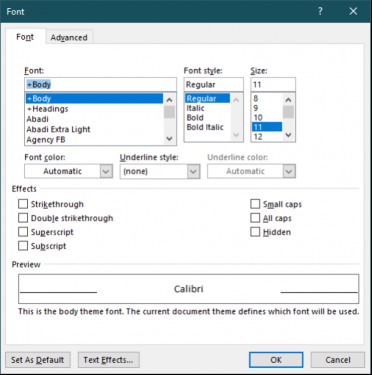Screen dimensions: 372x375
Task: Select size 11 in the list
Action: click(x=267, y=127)
